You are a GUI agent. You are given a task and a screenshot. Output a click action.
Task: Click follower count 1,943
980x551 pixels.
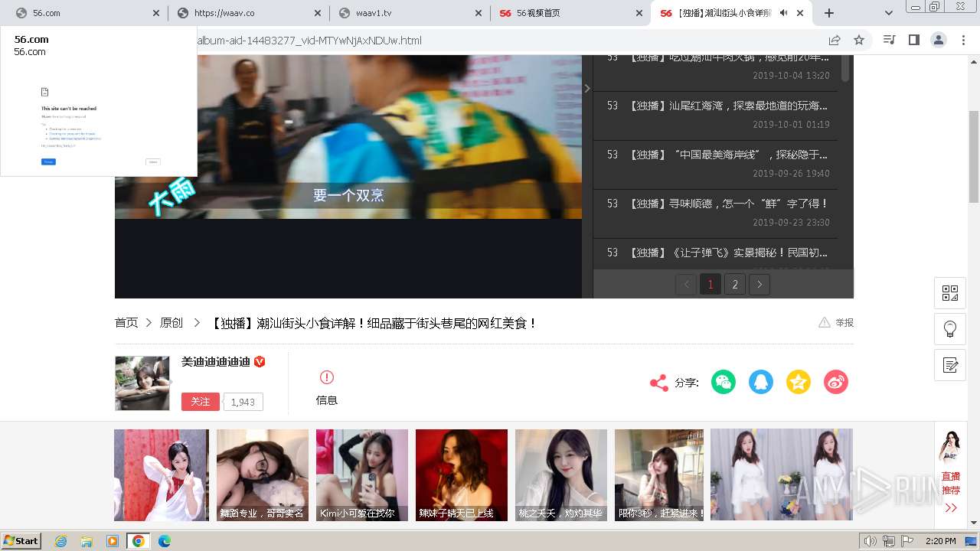pyautogui.click(x=243, y=402)
